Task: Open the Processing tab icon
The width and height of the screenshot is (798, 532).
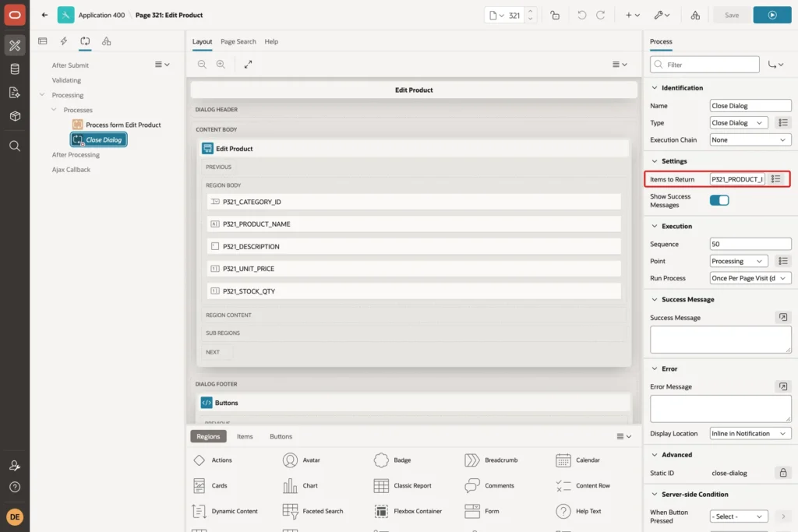Action: click(x=85, y=41)
